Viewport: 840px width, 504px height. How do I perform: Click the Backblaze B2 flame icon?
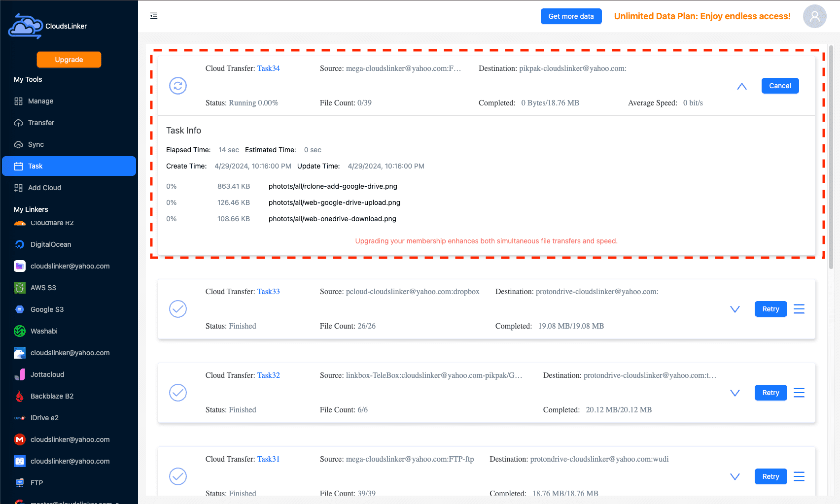coord(20,396)
